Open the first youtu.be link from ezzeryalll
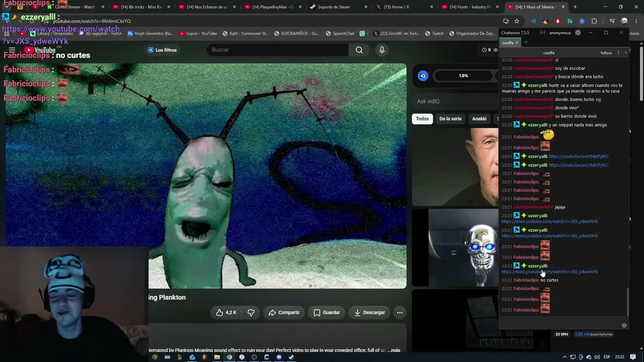The height and width of the screenshot is (362, 644). click(x=579, y=156)
